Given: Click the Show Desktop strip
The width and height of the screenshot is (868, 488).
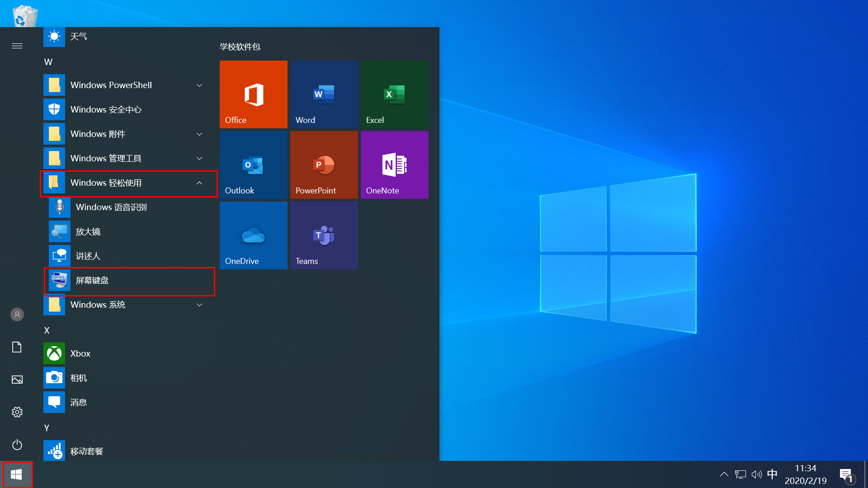Looking at the screenshot, I should click(x=866, y=474).
